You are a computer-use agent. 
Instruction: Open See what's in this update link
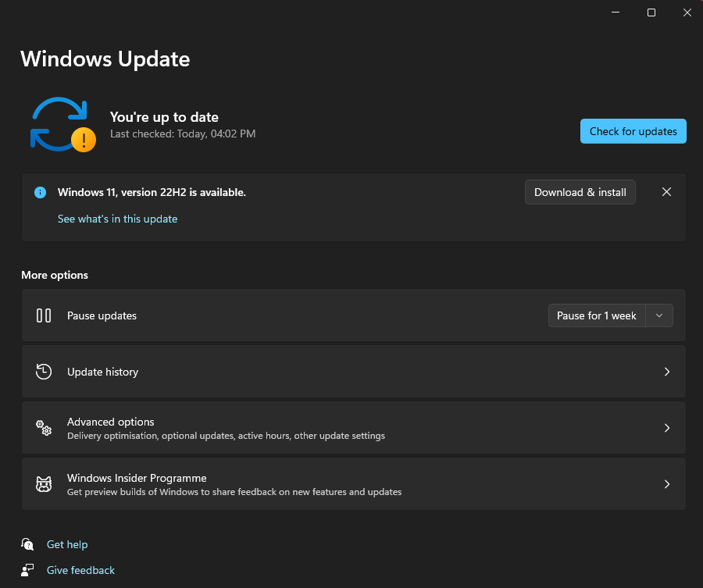[x=117, y=219]
